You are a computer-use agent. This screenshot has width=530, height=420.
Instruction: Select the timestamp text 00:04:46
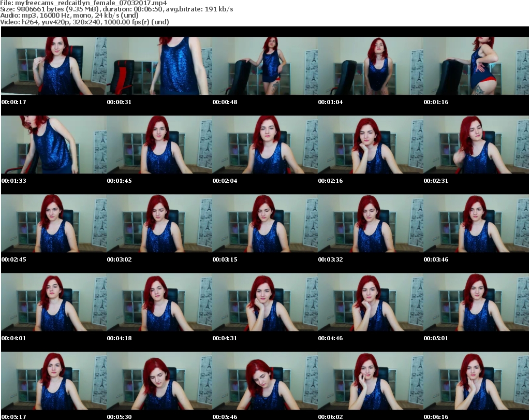tap(330, 339)
